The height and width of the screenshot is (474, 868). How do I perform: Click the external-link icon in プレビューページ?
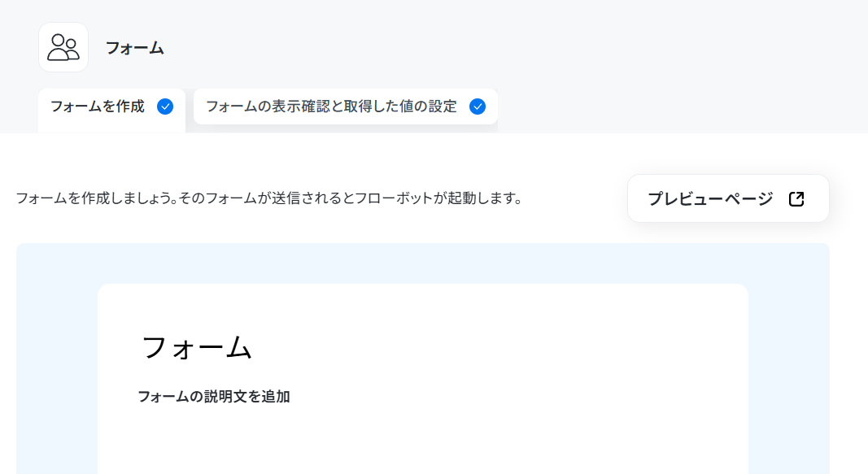coord(796,198)
